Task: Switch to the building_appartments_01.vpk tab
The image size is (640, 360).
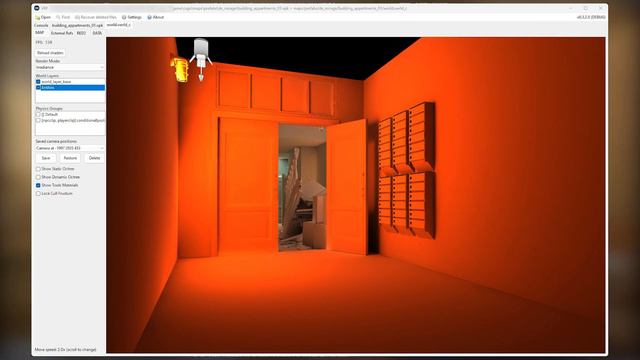Action: [x=77, y=25]
